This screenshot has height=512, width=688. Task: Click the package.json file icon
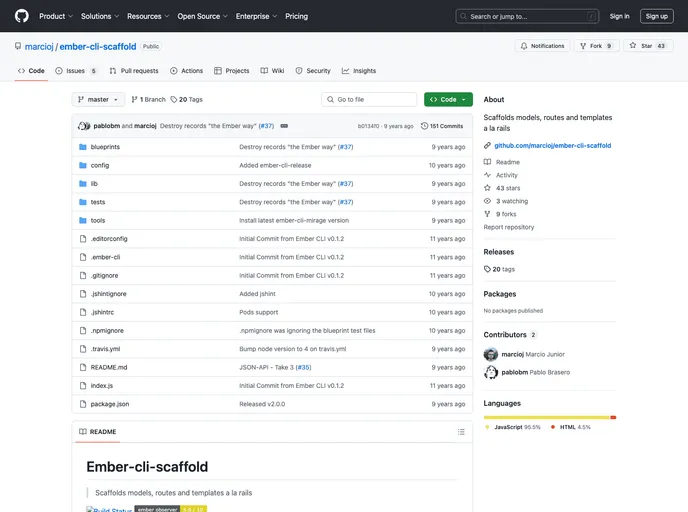[82, 404]
